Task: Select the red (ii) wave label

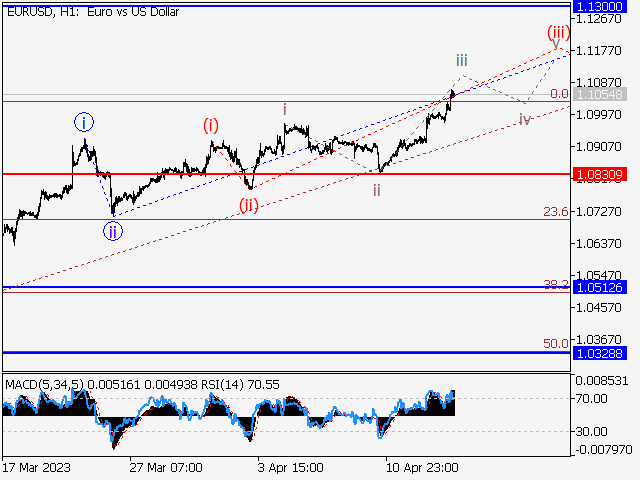Action: [x=249, y=205]
